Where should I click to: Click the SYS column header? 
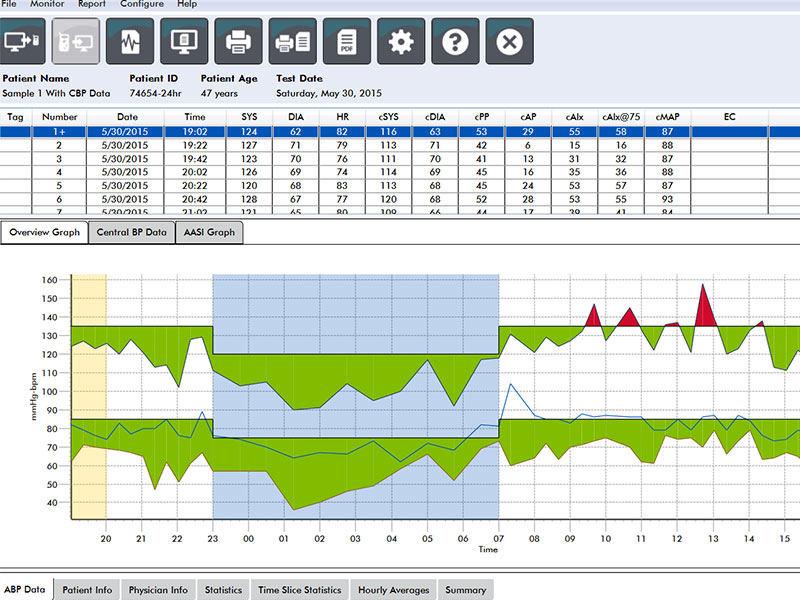(x=249, y=117)
